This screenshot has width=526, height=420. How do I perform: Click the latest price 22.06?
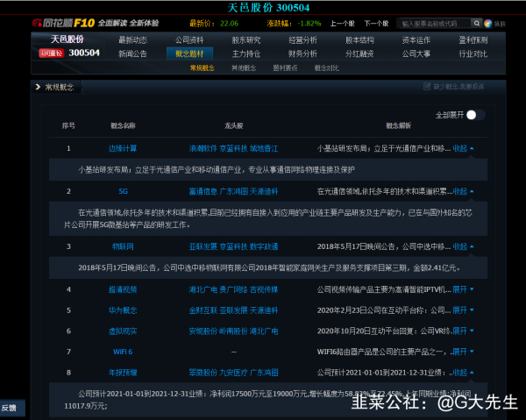pos(229,24)
